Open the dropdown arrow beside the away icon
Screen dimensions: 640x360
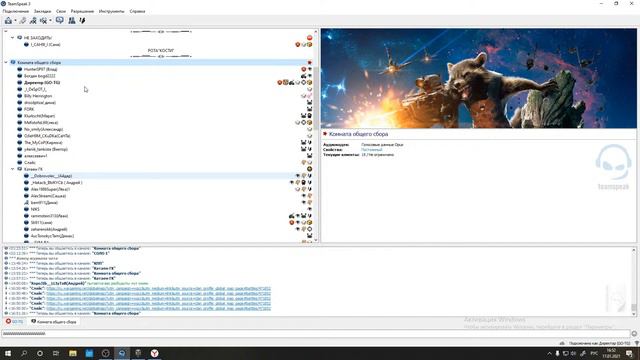(50, 21)
